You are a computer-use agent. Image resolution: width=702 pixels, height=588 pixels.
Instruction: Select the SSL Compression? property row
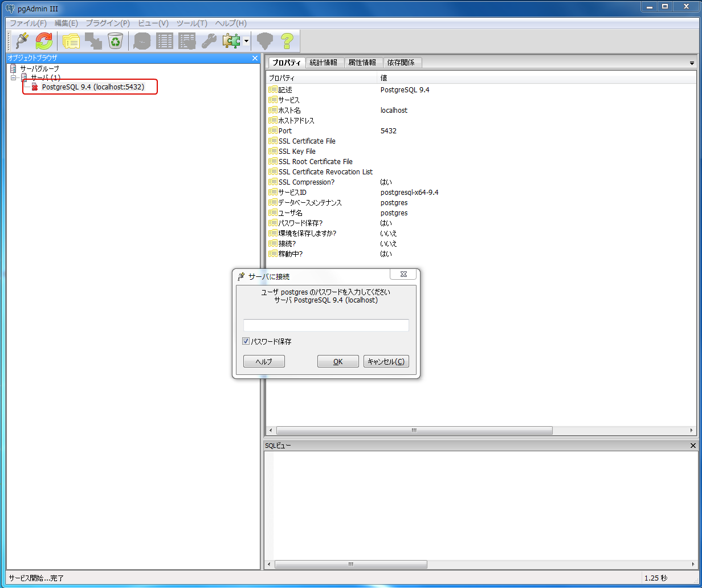point(481,182)
